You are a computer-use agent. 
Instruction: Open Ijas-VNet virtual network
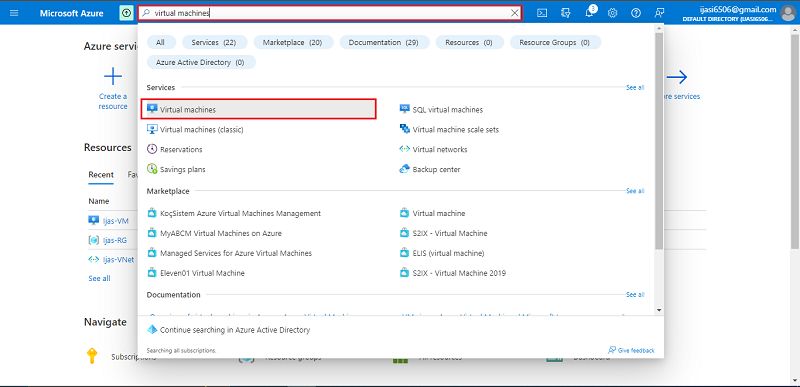coord(118,259)
